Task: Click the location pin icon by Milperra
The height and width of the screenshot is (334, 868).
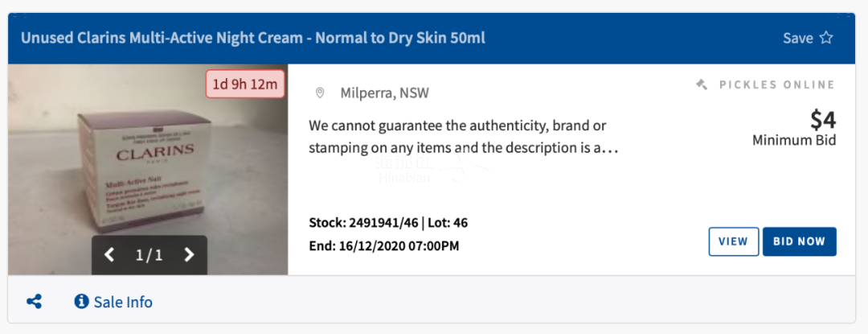Action: [x=319, y=93]
